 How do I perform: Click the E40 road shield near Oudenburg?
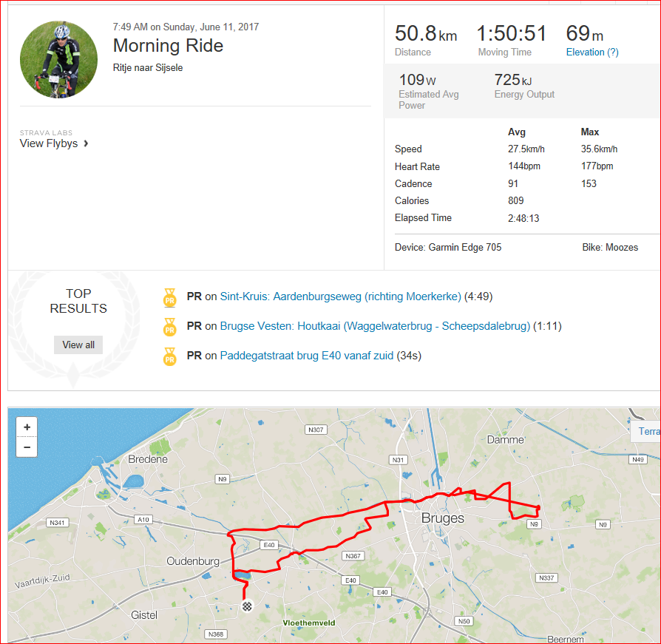pos(269,545)
